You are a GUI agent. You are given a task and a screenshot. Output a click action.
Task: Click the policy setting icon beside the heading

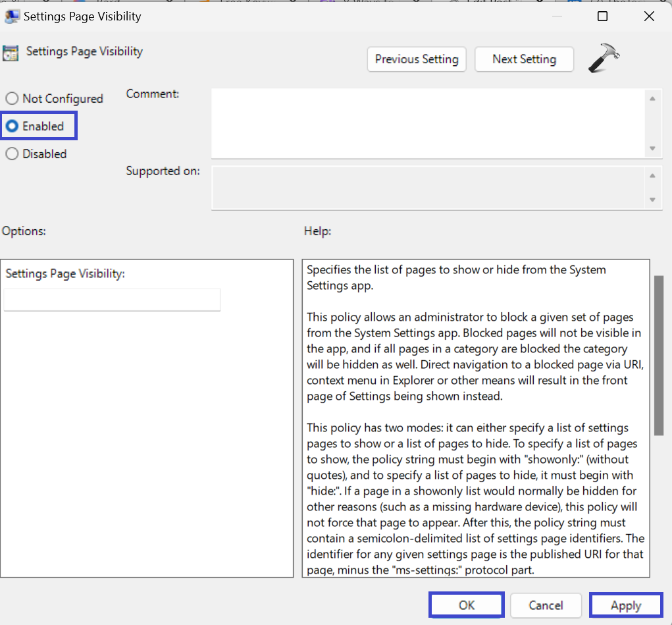coord(11,53)
